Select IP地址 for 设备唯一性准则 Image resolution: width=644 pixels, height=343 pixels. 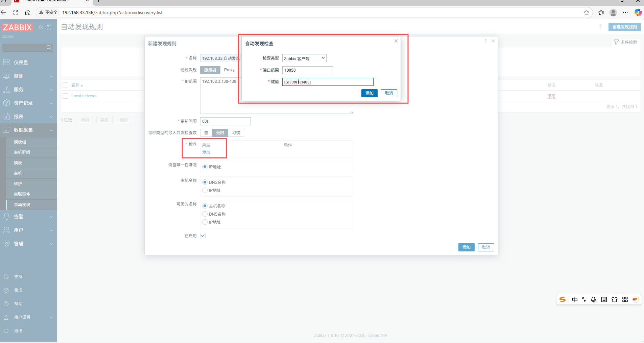click(205, 167)
